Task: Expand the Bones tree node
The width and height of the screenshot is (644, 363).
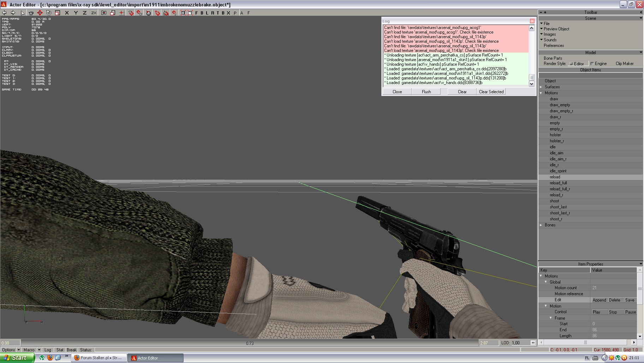Action: [x=541, y=225]
